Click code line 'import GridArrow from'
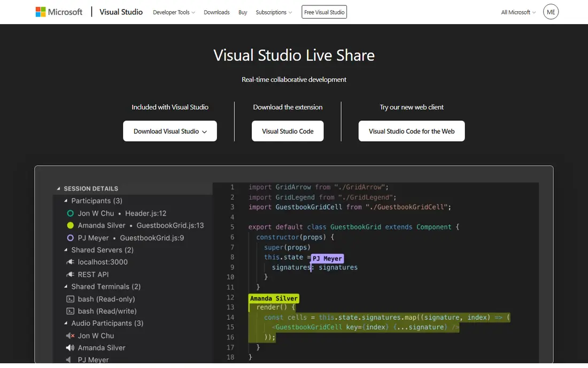Screen dimensions: 588x368 click(319, 187)
